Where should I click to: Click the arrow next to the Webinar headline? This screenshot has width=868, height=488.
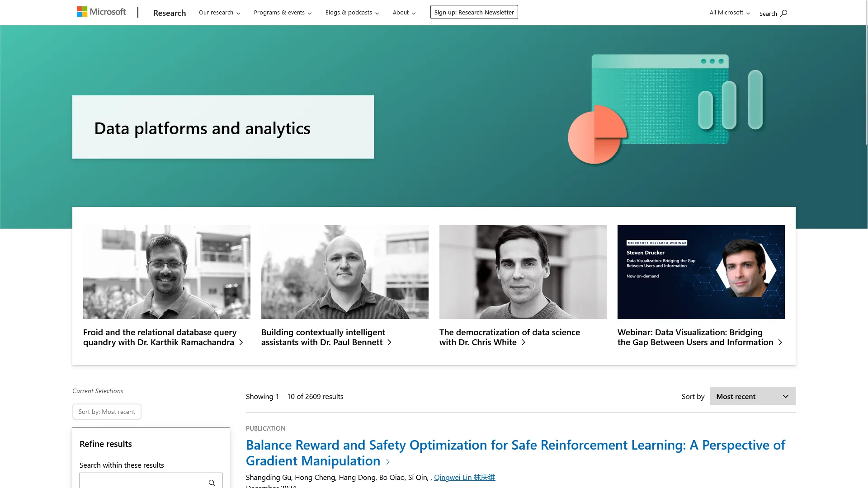coord(780,342)
